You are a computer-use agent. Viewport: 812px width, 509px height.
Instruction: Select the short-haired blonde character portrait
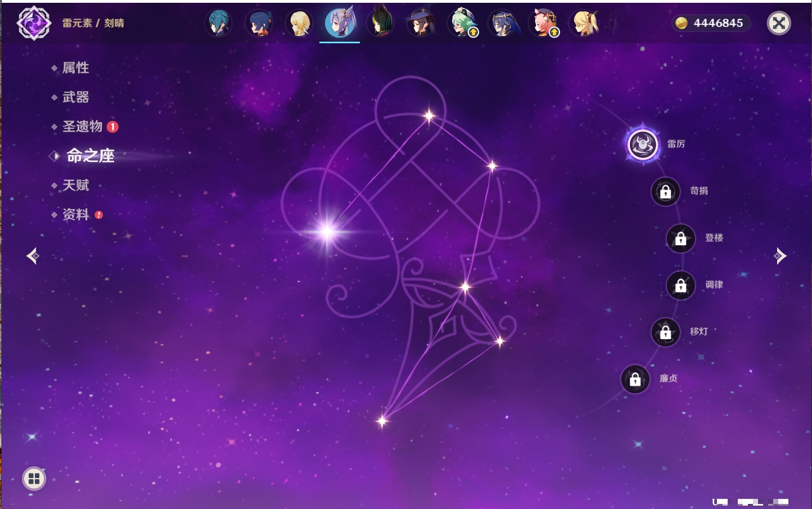(x=299, y=24)
